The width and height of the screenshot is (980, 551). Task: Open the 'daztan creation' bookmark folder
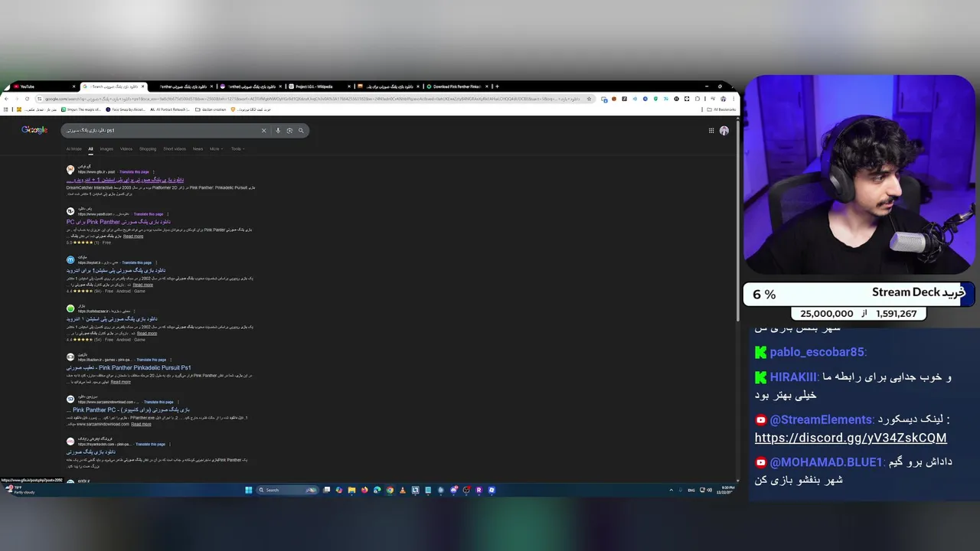[211, 109]
